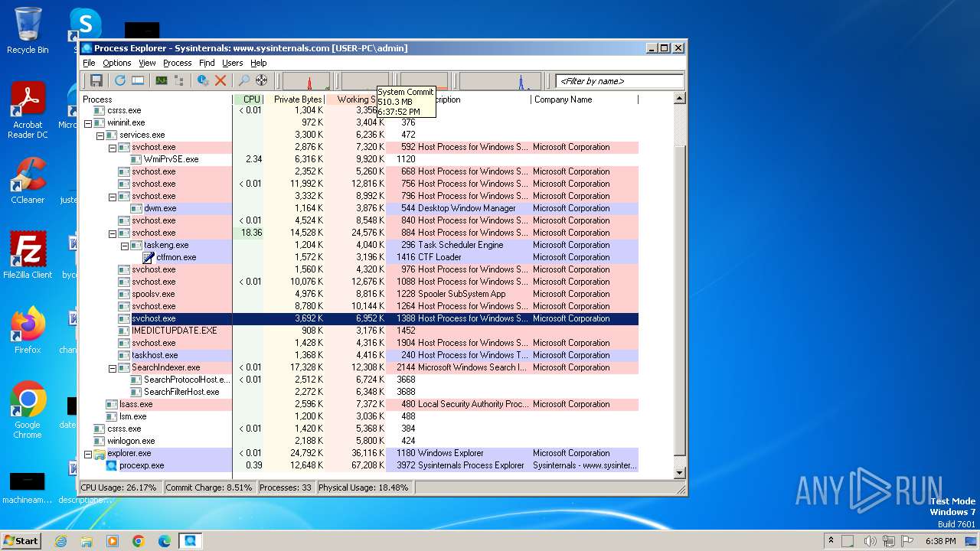
Task: Click the Find Window's Process target icon
Action: coord(262,80)
